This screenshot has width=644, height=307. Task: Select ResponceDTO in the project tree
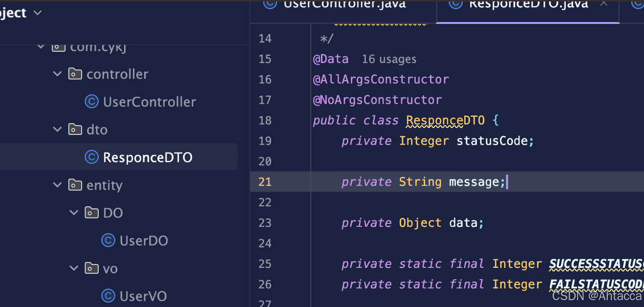148,157
